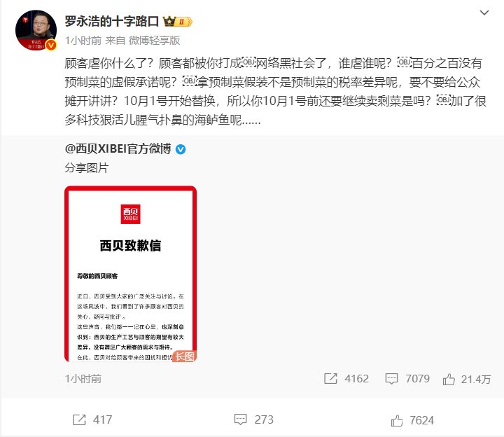This screenshot has width=504, height=437.
Task: Click the orange verified V badge on avatar
Action: tap(51, 45)
